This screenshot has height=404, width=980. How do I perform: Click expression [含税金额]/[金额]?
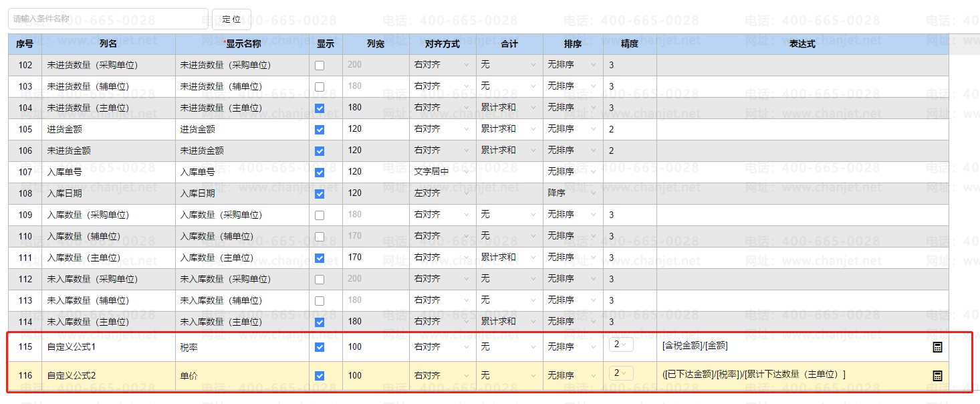[x=695, y=346]
